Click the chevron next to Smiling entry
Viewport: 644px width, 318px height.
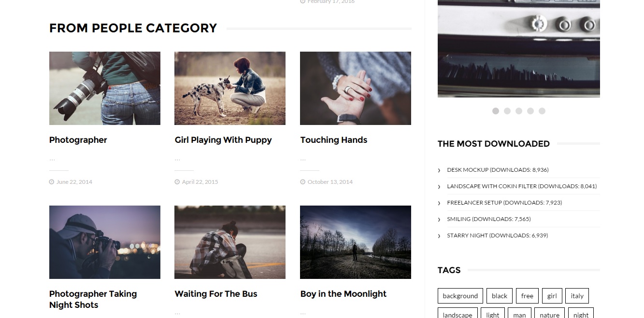(x=439, y=220)
